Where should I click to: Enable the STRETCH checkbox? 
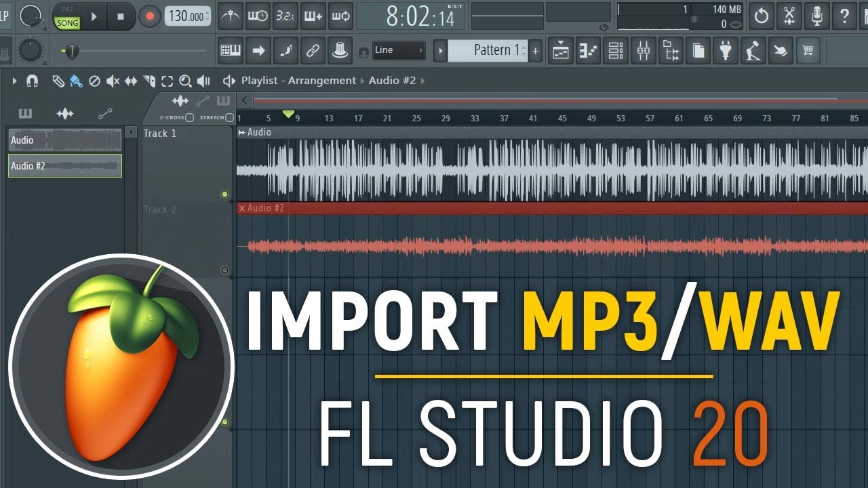click(x=229, y=118)
